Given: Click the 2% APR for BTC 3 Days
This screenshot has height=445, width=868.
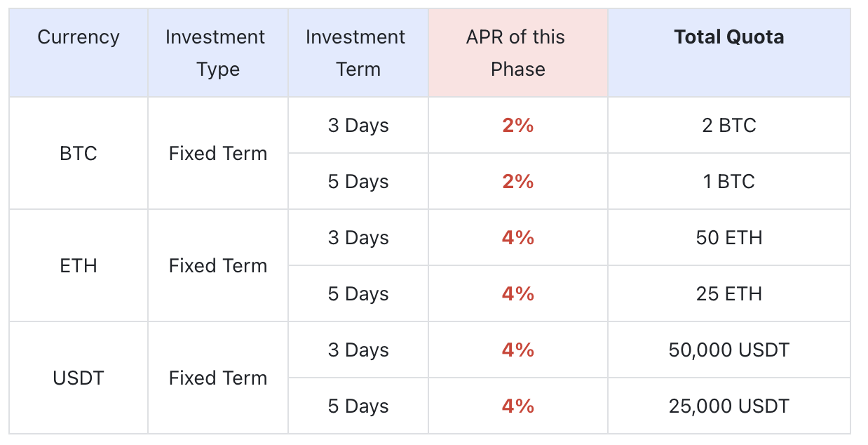Looking at the screenshot, I should pos(517,126).
